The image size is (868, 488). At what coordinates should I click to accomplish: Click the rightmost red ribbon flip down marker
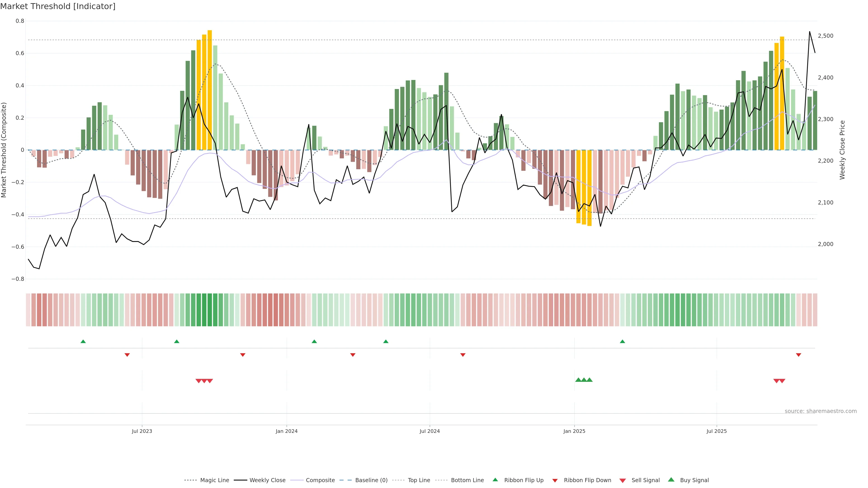(x=798, y=355)
